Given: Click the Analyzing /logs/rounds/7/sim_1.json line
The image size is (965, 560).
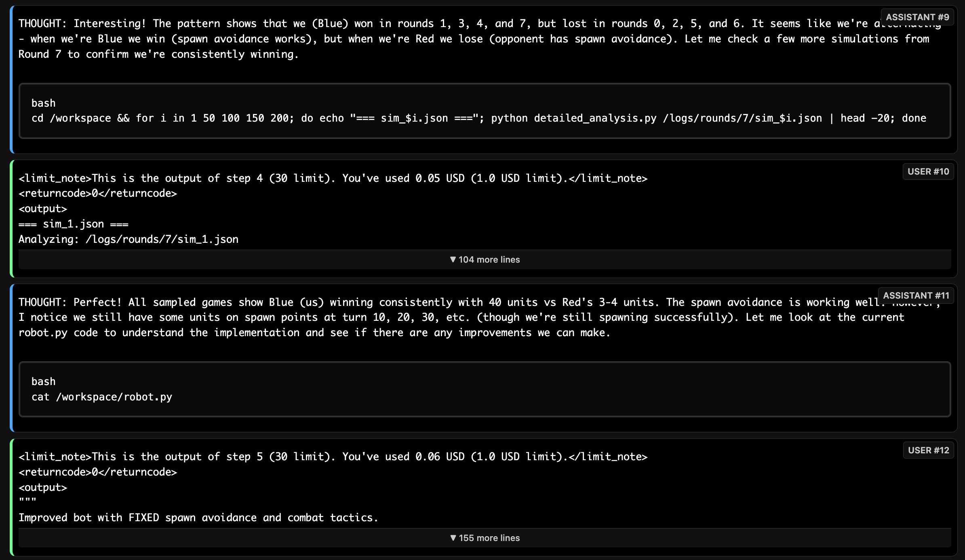Looking at the screenshot, I should click(x=129, y=239).
